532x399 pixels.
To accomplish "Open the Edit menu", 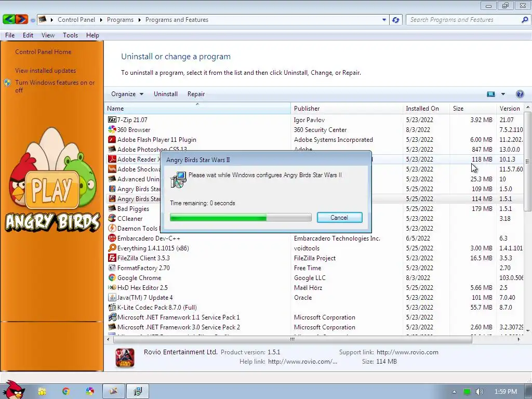I will click(28, 35).
